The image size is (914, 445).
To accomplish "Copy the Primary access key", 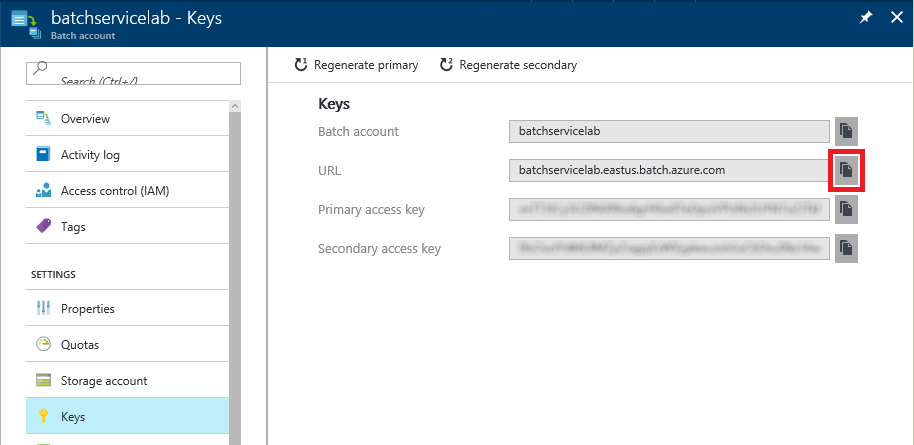I will point(846,209).
